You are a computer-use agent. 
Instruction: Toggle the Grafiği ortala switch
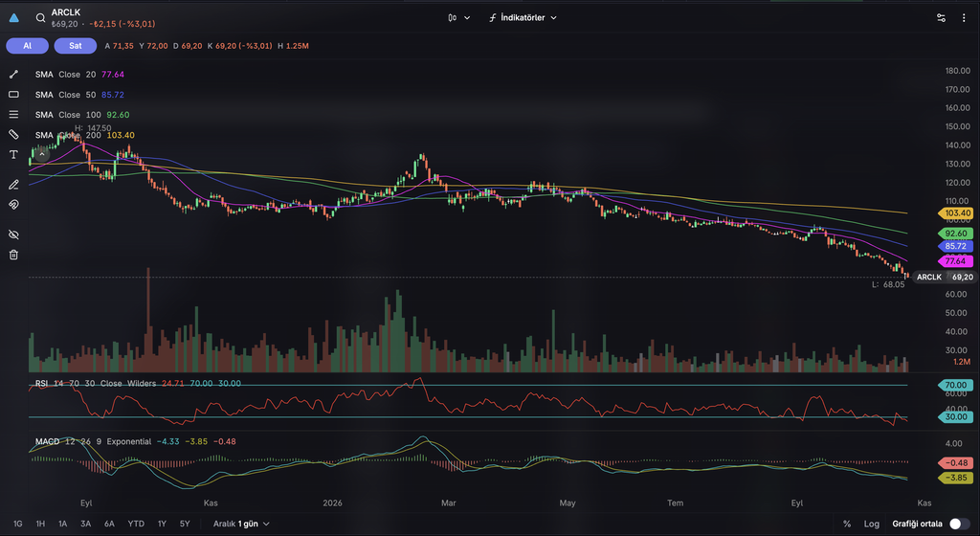point(959,524)
